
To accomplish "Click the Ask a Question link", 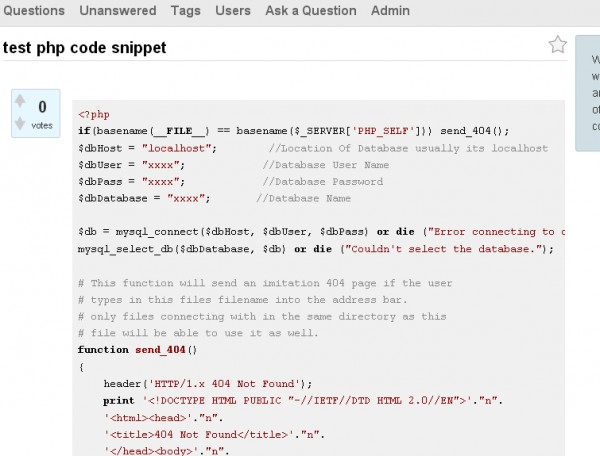I will pyautogui.click(x=311, y=11).
